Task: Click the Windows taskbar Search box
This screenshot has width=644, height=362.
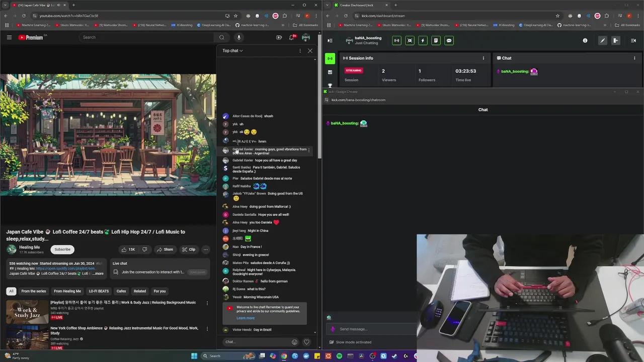Action: click(x=229, y=356)
